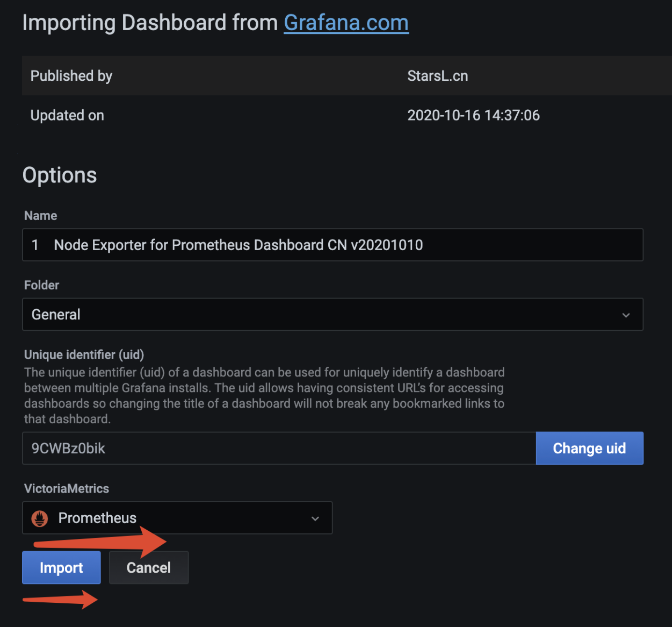Click the Cancel button

pyautogui.click(x=149, y=567)
